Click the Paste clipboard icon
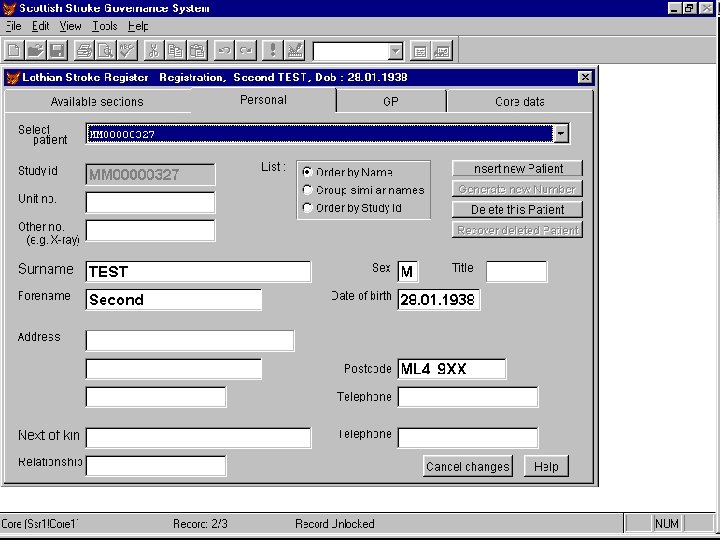Screen dimensions: 720x540 click(197, 50)
